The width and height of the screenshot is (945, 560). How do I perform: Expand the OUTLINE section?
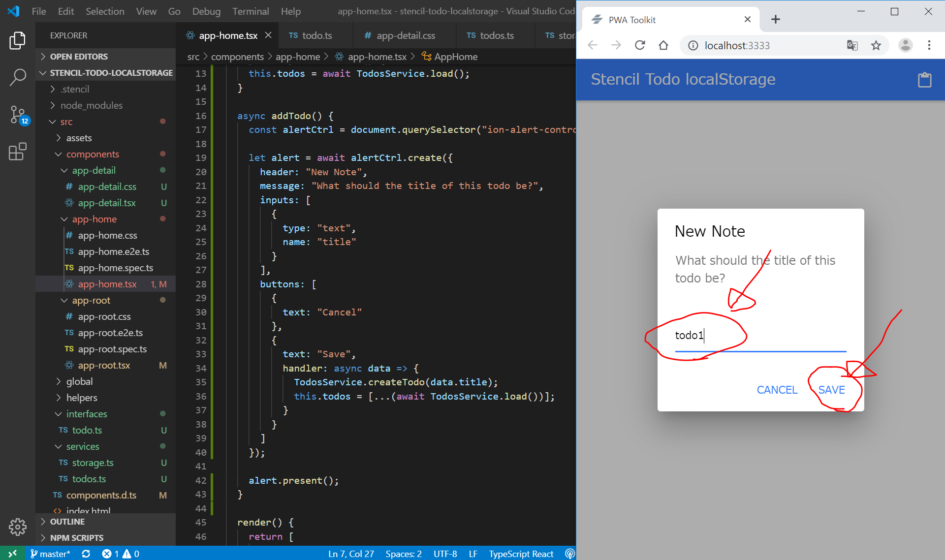click(x=105, y=522)
